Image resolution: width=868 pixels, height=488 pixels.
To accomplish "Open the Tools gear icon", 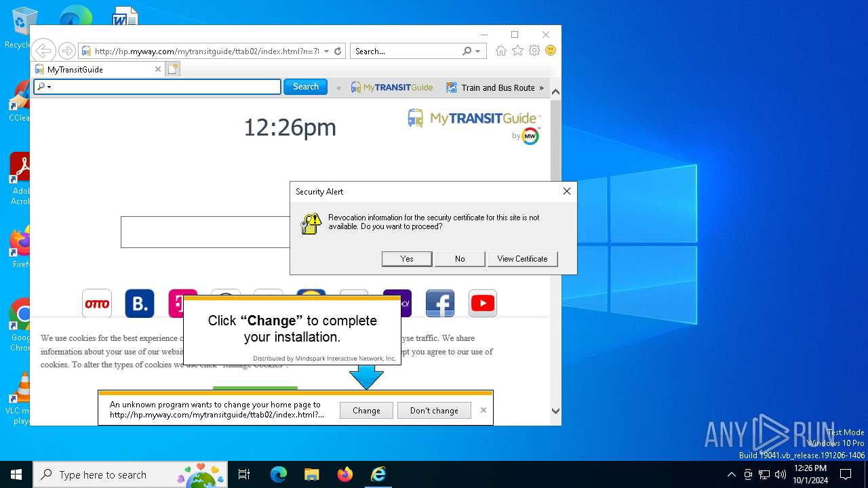I will tap(534, 51).
